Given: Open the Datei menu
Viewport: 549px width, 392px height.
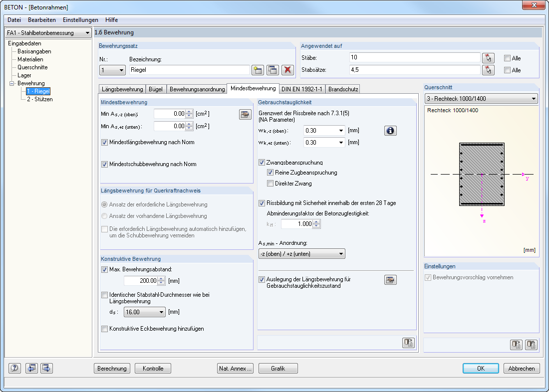Looking at the screenshot, I should coord(14,20).
